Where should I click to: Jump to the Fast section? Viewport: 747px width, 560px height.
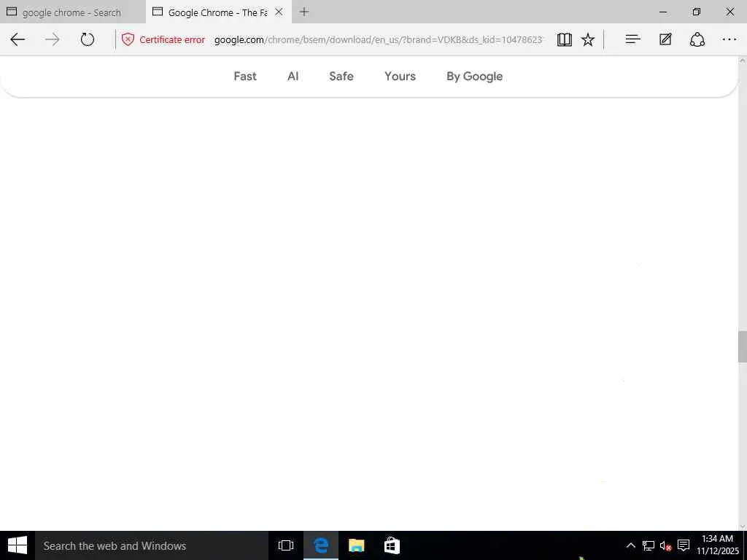[245, 76]
